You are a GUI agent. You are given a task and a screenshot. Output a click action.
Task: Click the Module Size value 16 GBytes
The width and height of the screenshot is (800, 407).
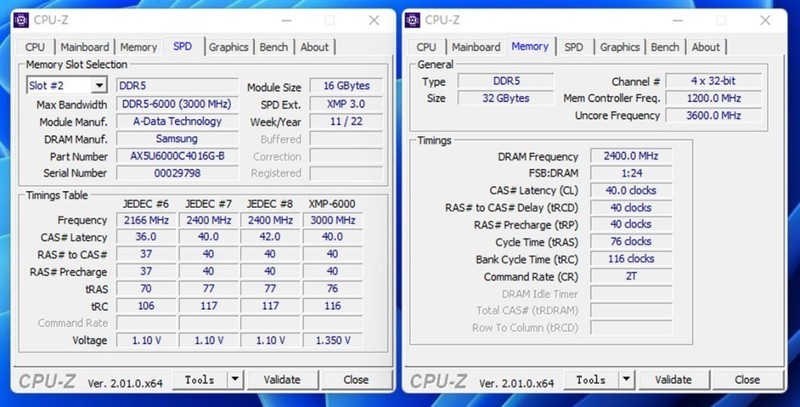346,86
